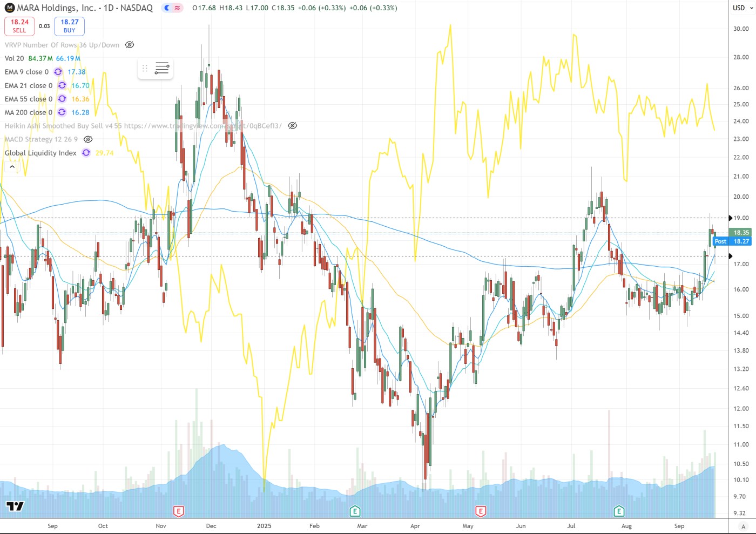Click the post-market moon session icon
756x534 pixels.
[x=167, y=8]
